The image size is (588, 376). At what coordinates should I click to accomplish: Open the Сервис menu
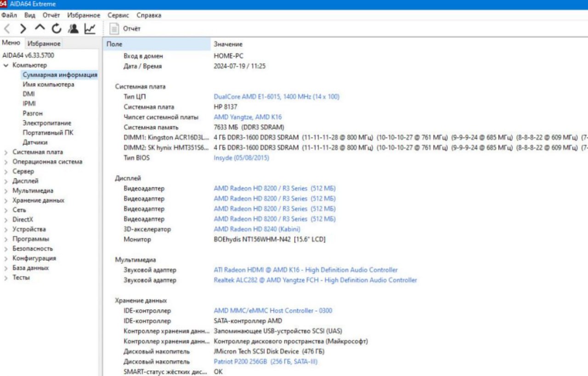119,15
